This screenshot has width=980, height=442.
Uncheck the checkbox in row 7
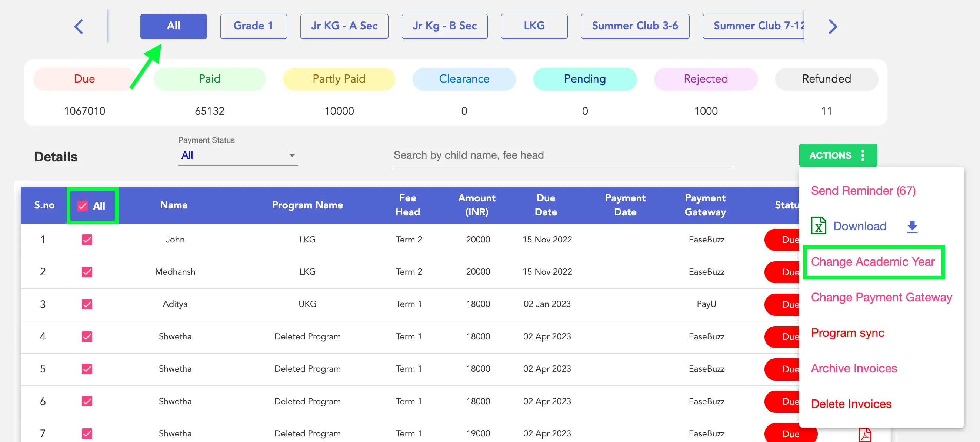pyautogui.click(x=87, y=433)
